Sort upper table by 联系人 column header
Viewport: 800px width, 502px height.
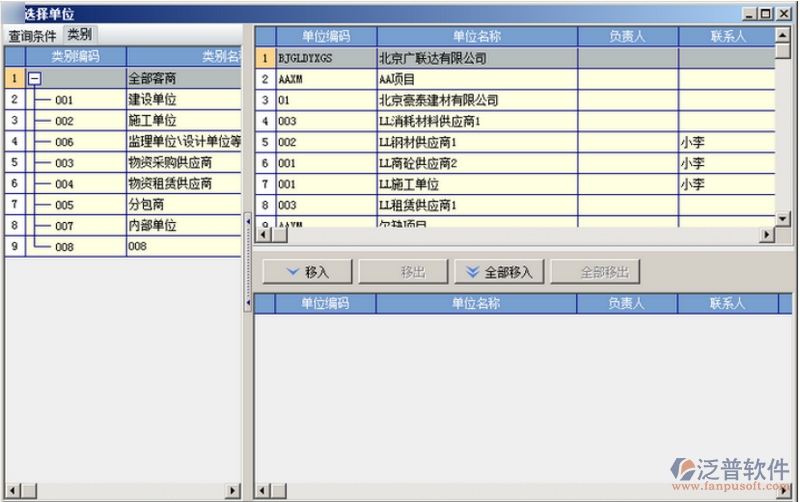(x=726, y=36)
